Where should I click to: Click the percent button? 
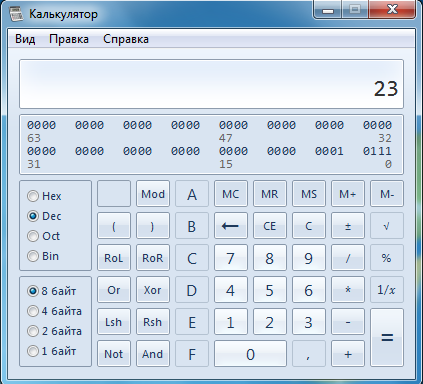(x=387, y=258)
